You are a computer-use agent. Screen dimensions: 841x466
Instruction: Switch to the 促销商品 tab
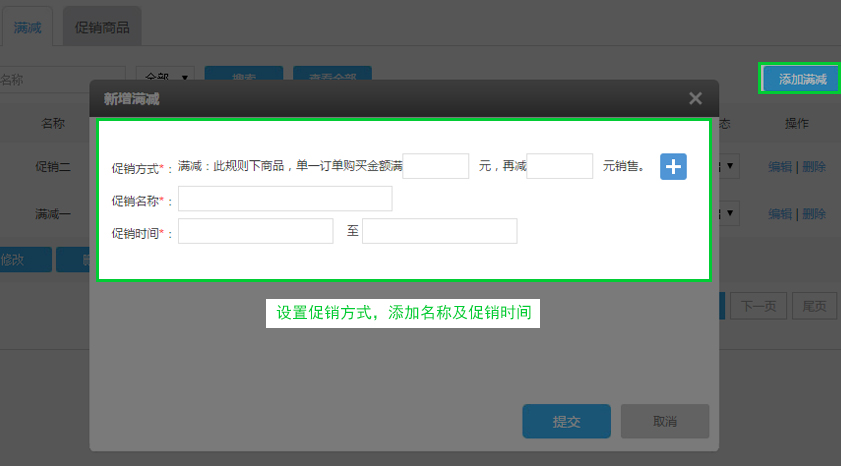[102, 27]
